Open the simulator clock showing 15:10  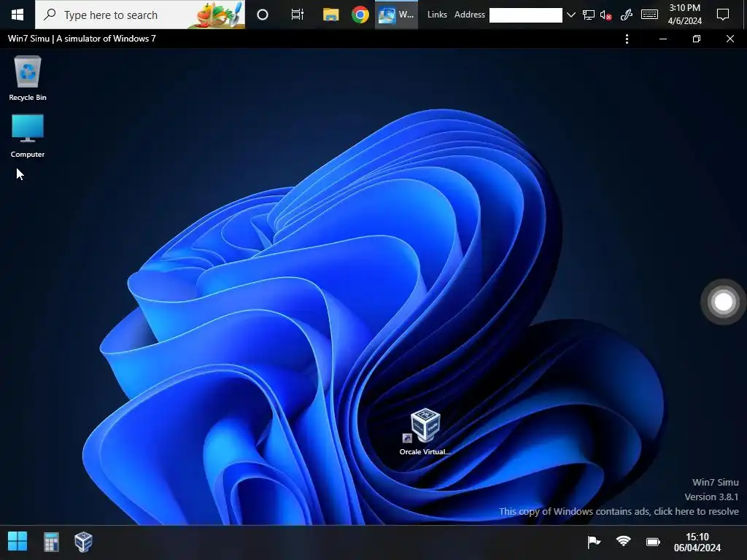(697, 542)
